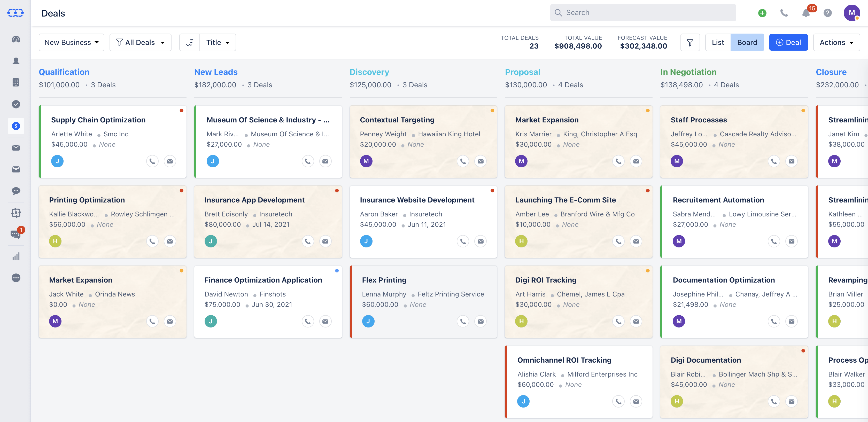The height and width of the screenshot is (422, 868).
Task: Open Reports bar chart icon in sidebar
Action: [16, 256]
